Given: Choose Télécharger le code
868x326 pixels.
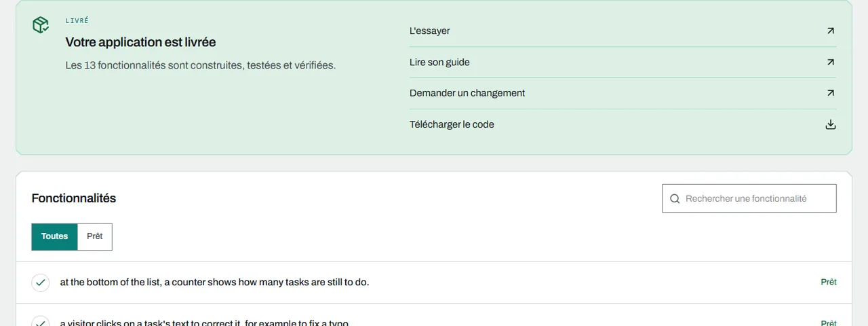Looking at the screenshot, I should (623, 124).
